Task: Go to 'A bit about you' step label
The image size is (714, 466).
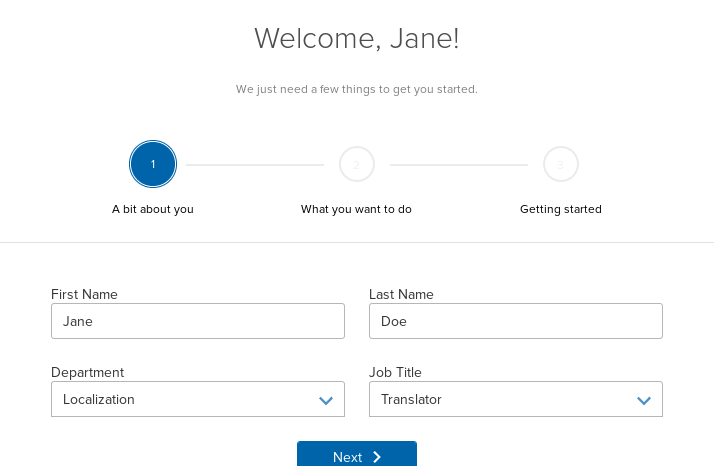Action: [x=153, y=210]
